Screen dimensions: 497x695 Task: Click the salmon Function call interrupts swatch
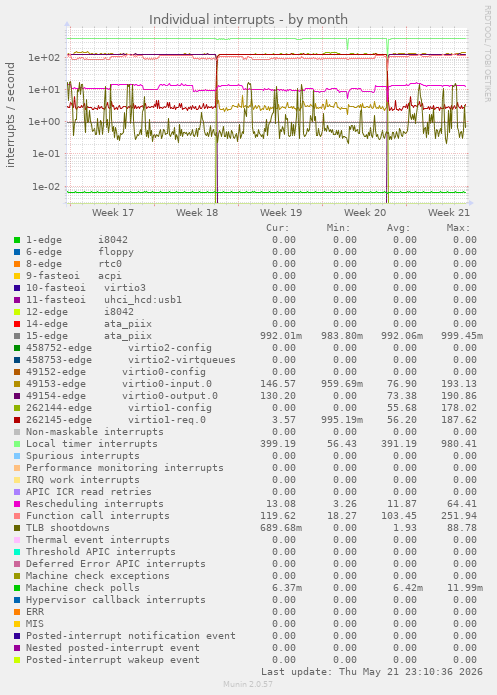pos(17,516)
